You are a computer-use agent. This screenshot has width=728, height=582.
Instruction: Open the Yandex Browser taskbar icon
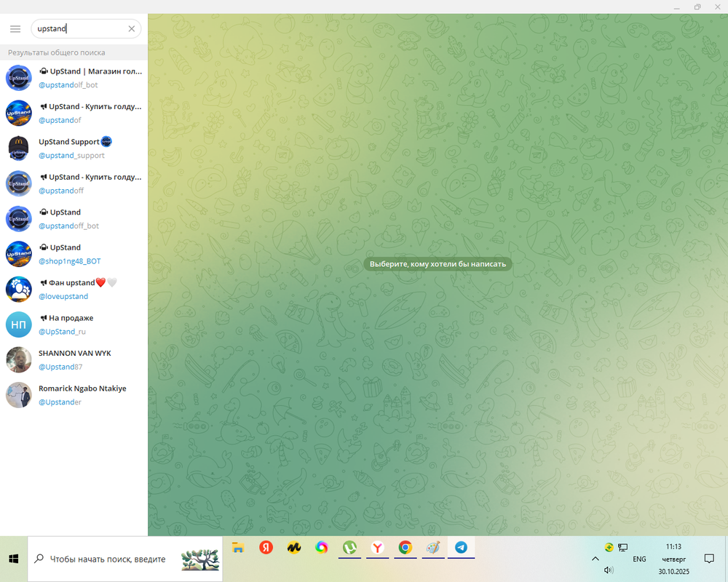(377, 548)
